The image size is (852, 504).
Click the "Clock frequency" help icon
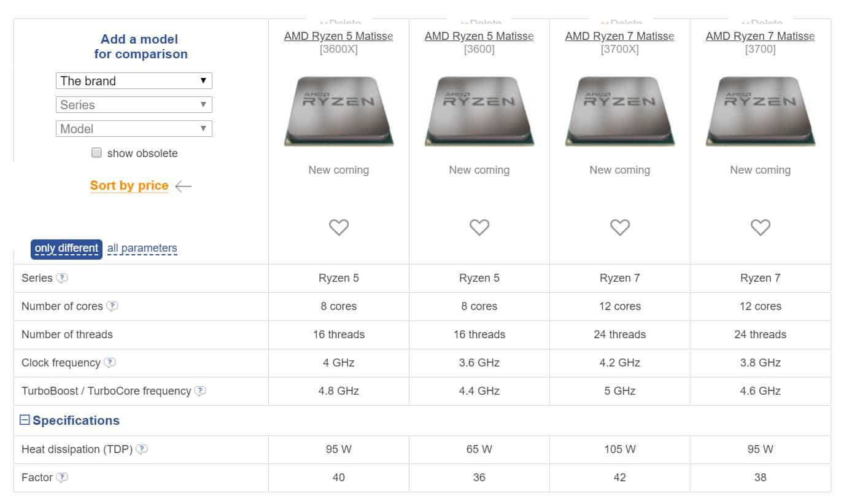[x=110, y=363]
